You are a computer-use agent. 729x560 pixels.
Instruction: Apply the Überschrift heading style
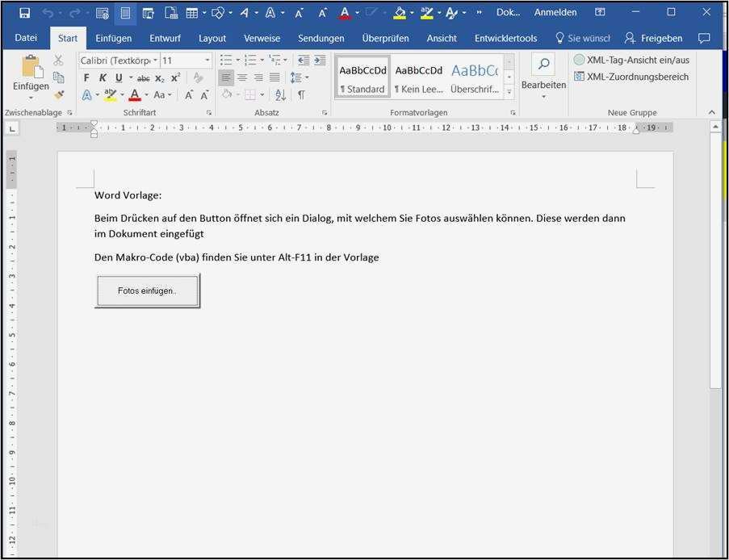(475, 77)
